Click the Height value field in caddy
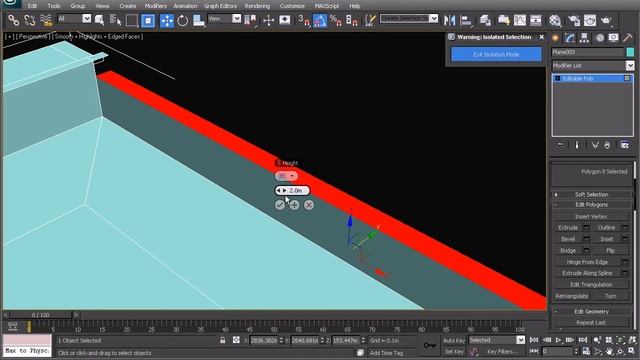 coord(292,191)
